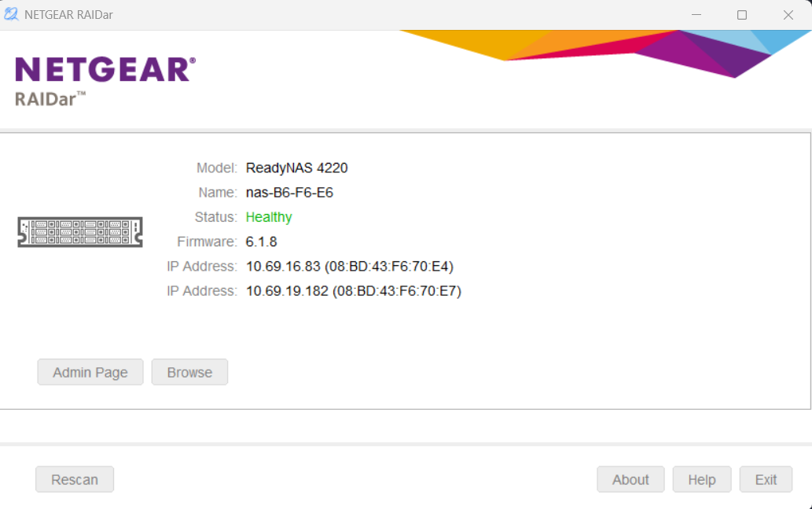Click the ReadyNAS rack device icon
This screenshot has width=812, height=509.
(x=80, y=232)
